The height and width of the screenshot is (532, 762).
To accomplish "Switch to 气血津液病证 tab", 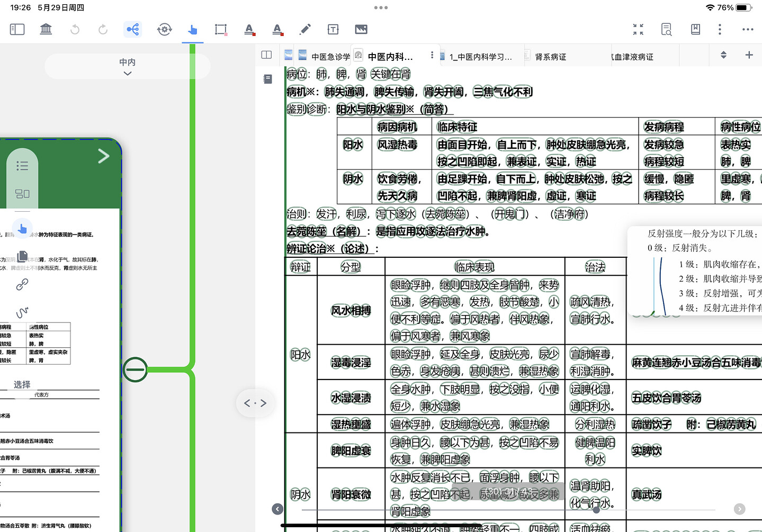I will [x=633, y=56].
